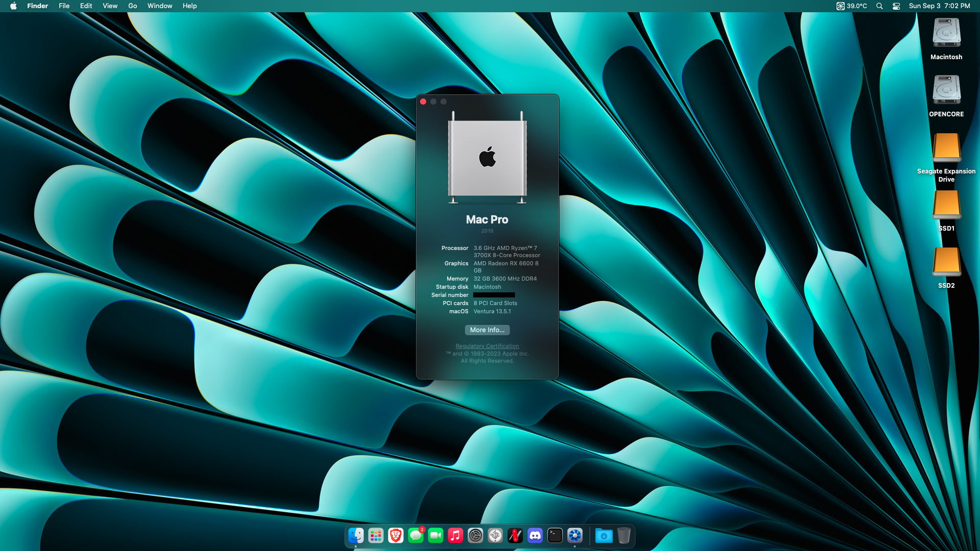Viewport: 980px width, 551px height.
Task: Click the Processor label
Action: coord(455,248)
